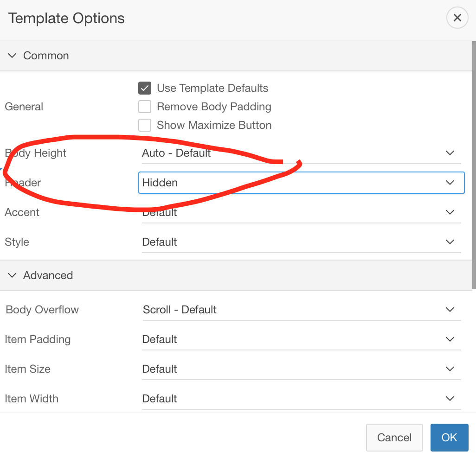Click the OK button
Image resolution: width=476 pixels, height=458 pixels.
tap(449, 437)
